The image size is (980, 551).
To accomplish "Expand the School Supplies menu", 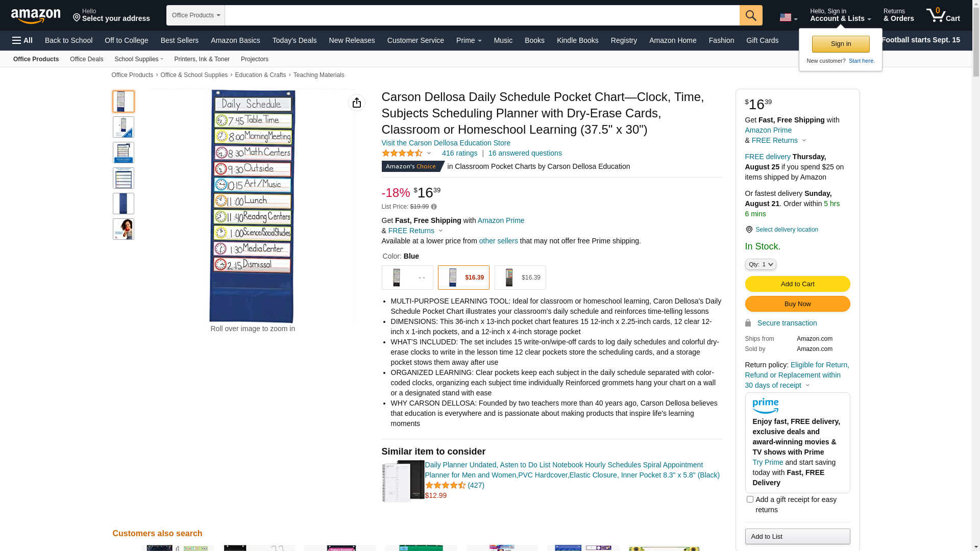I will point(139,59).
